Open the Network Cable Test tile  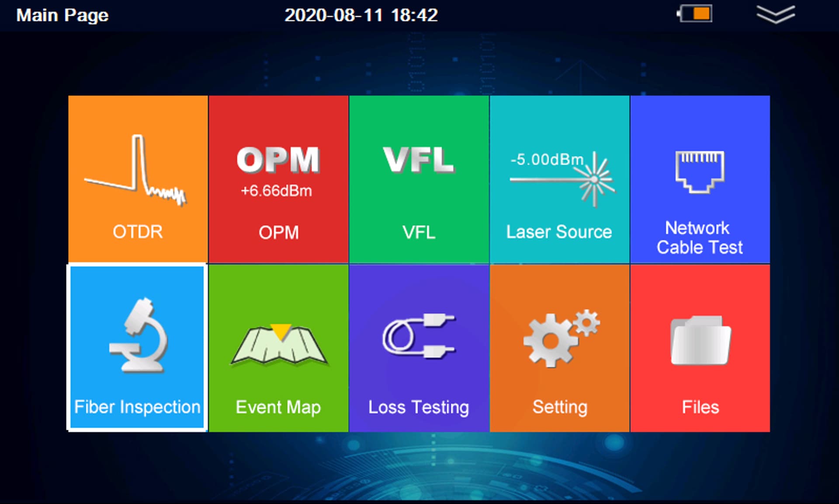pos(700,179)
